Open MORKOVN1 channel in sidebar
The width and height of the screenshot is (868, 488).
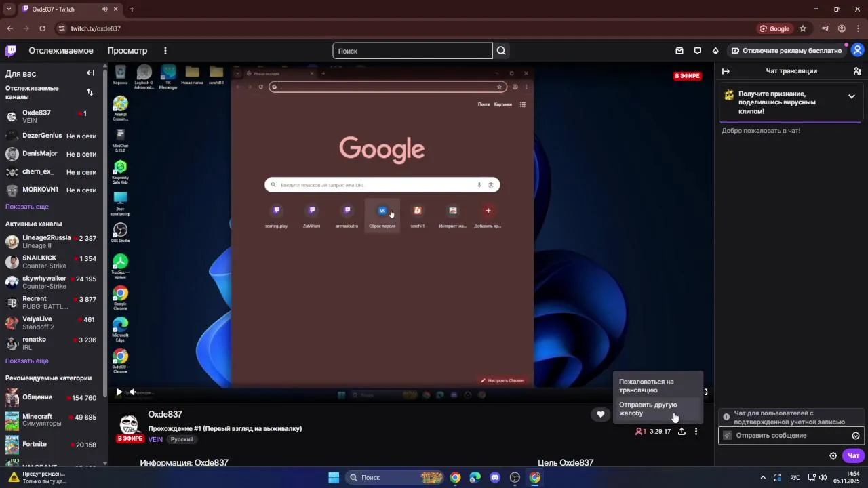(53, 190)
